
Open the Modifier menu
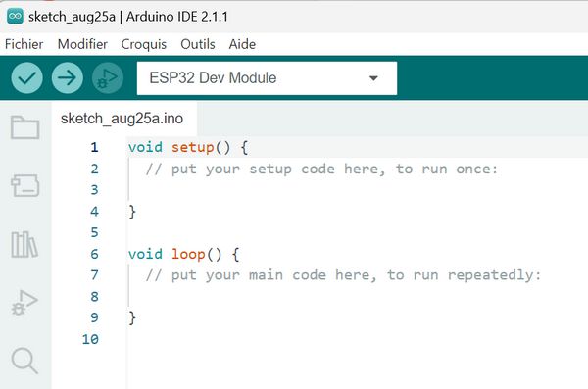tap(82, 44)
